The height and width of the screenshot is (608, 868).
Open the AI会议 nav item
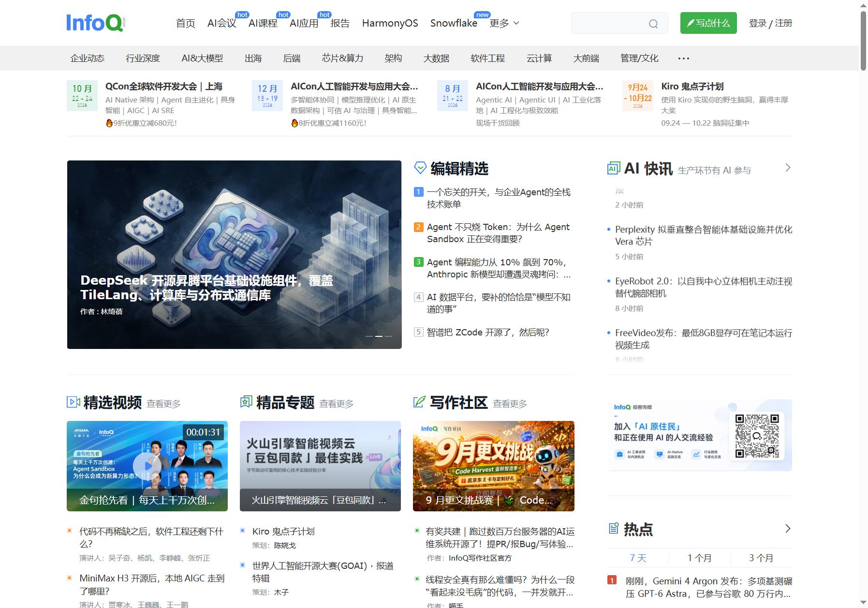coord(222,23)
